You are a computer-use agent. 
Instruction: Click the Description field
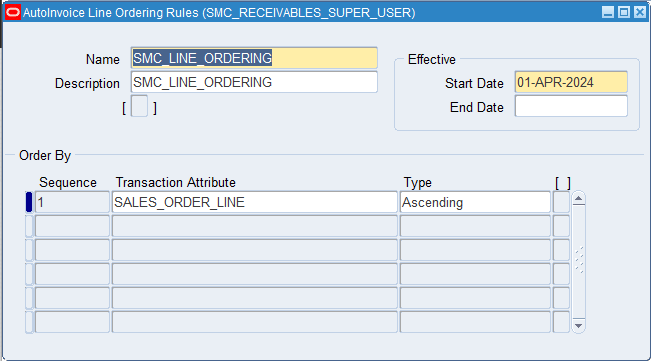coord(254,82)
